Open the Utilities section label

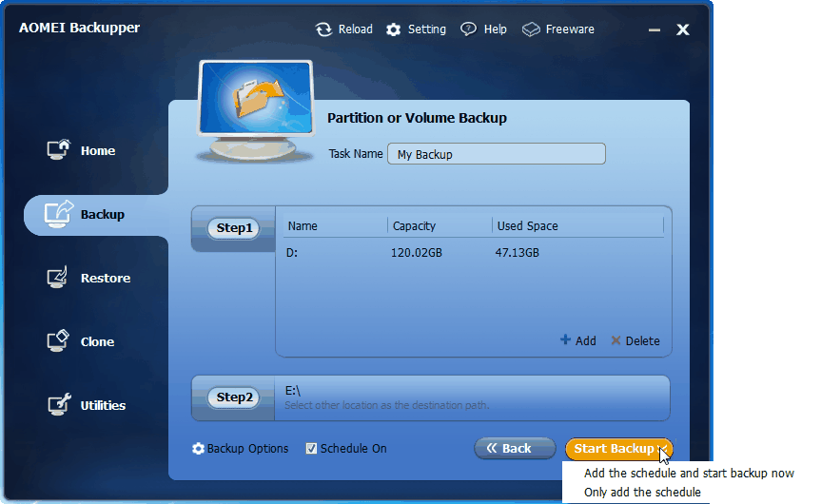coord(103,406)
